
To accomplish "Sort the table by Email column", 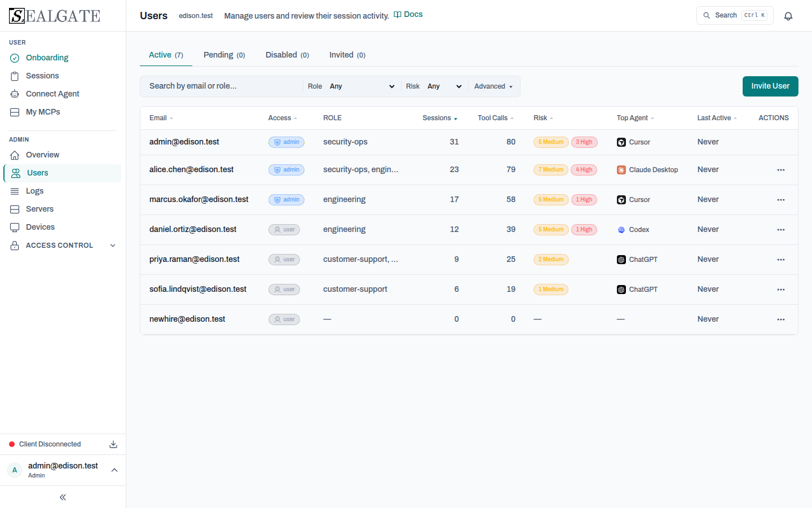I will pyautogui.click(x=161, y=118).
